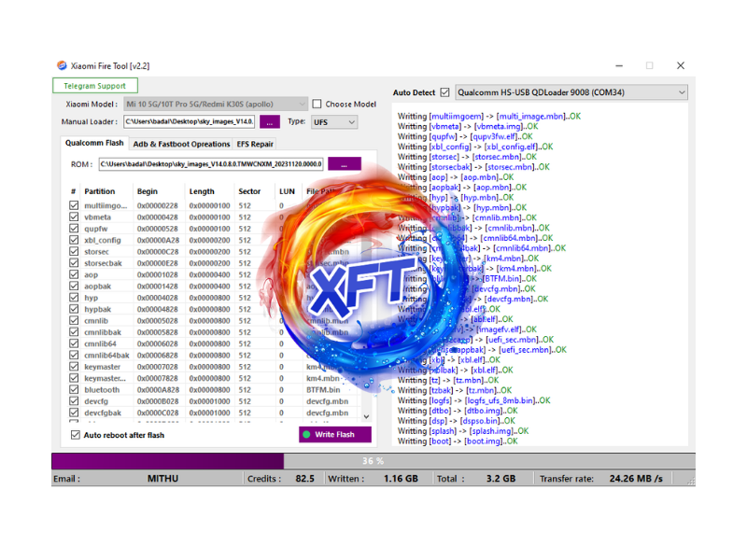The image size is (747, 560).
Task: Click the 36 % flash progress bar
Action: (x=373, y=461)
